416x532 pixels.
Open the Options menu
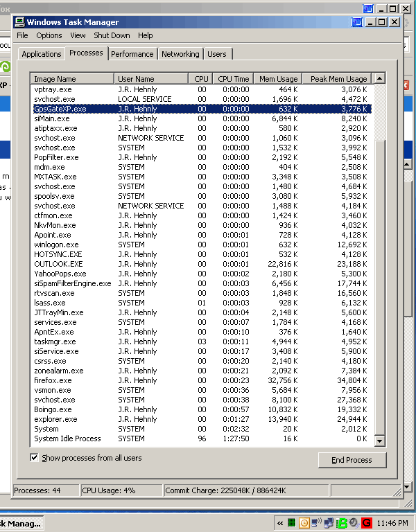(x=49, y=35)
